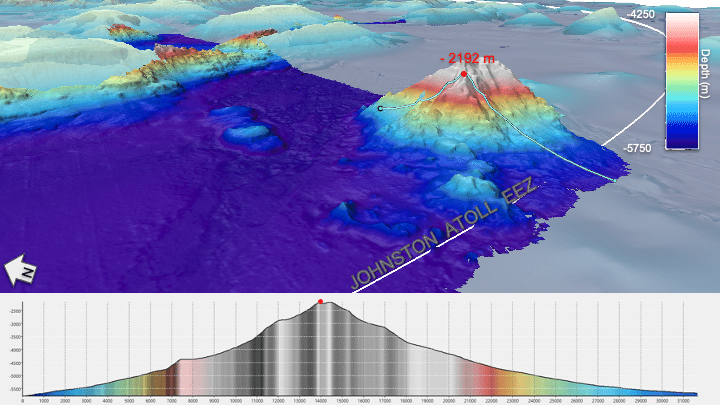
Task: Click the '-3000' depth axis label
Action: point(15,324)
